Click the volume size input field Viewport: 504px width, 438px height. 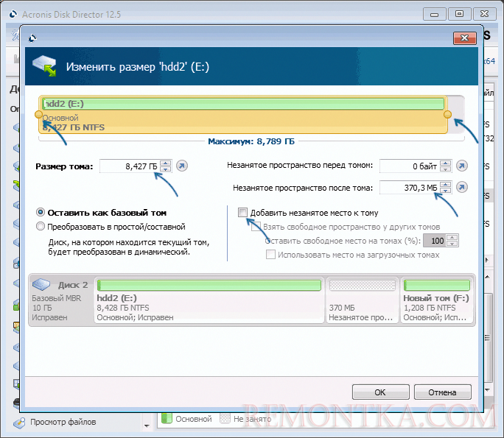click(x=130, y=166)
